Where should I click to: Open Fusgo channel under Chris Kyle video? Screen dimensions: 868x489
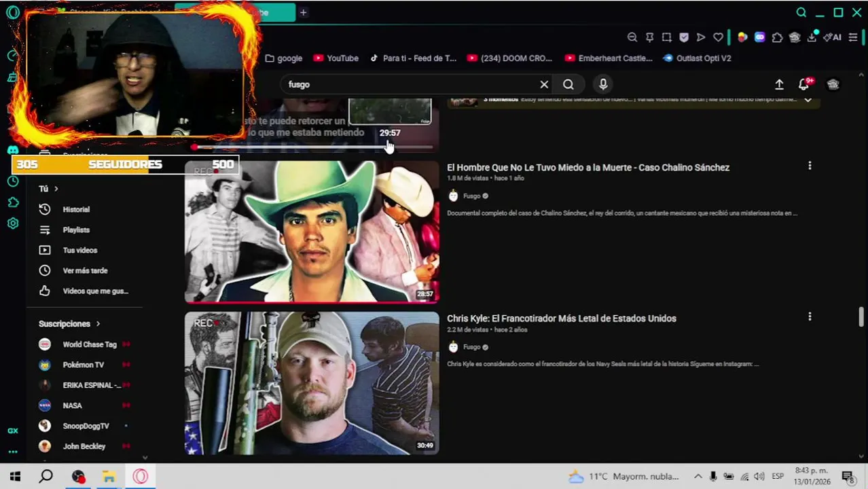pos(471,347)
